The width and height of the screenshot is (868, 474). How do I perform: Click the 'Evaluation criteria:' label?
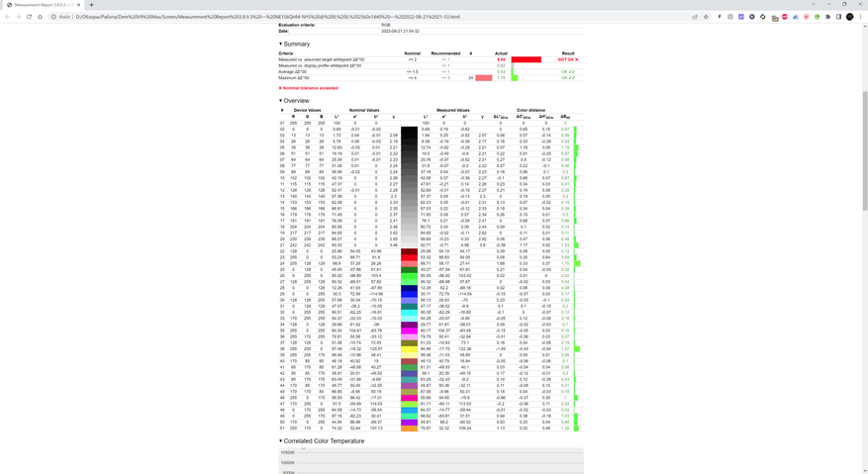click(296, 25)
